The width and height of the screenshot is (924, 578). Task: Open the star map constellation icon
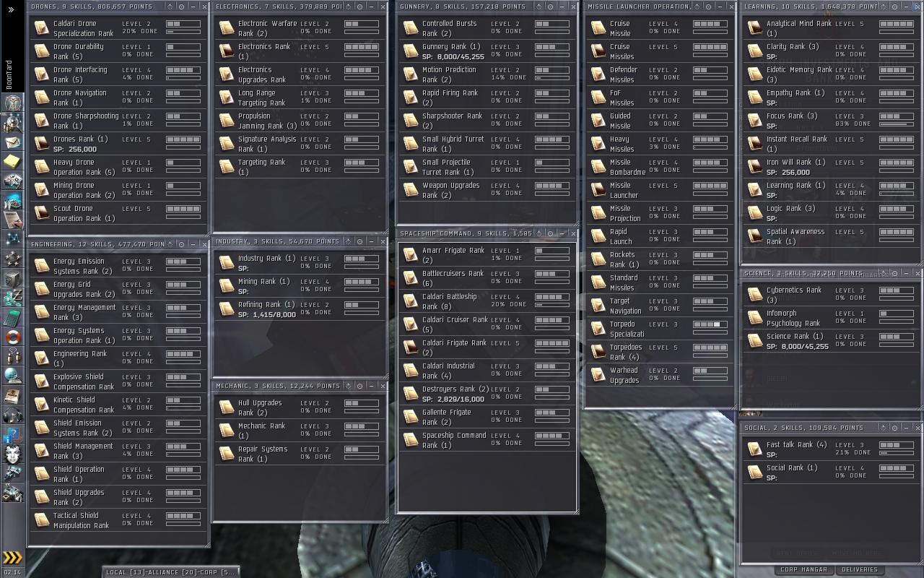click(12, 239)
